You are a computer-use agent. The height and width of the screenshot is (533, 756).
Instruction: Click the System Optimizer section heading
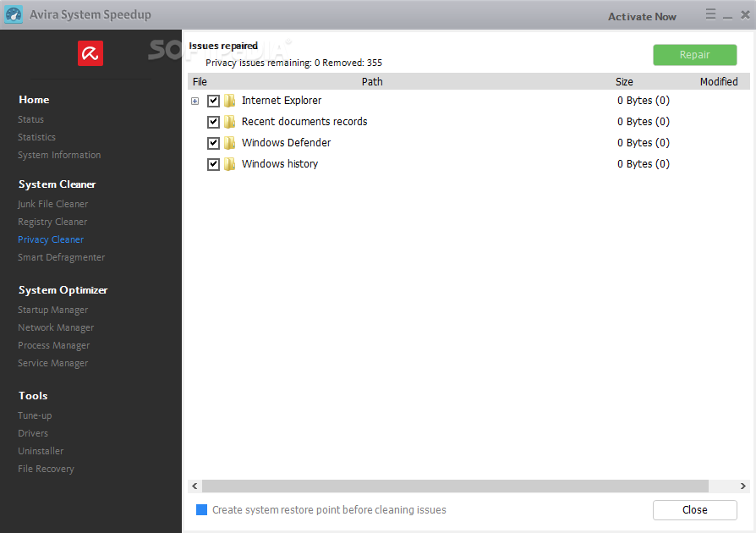[63, 290]
